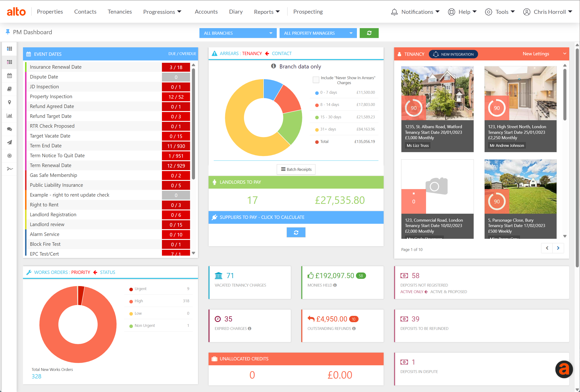Open the Term End Date 11 / 930 count
This screenshot has height=392, width=580.
click(176, 146)
